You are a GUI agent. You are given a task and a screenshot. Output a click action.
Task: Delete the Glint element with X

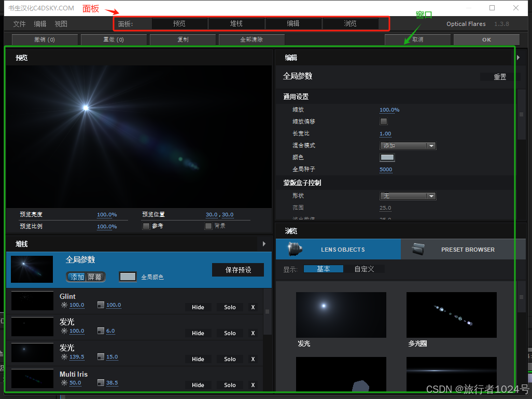pos(253,307)
